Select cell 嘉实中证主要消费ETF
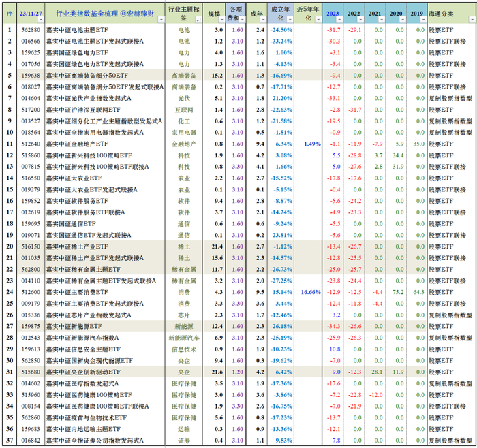Viewport: 477px width, 448px height. point(77,292)
